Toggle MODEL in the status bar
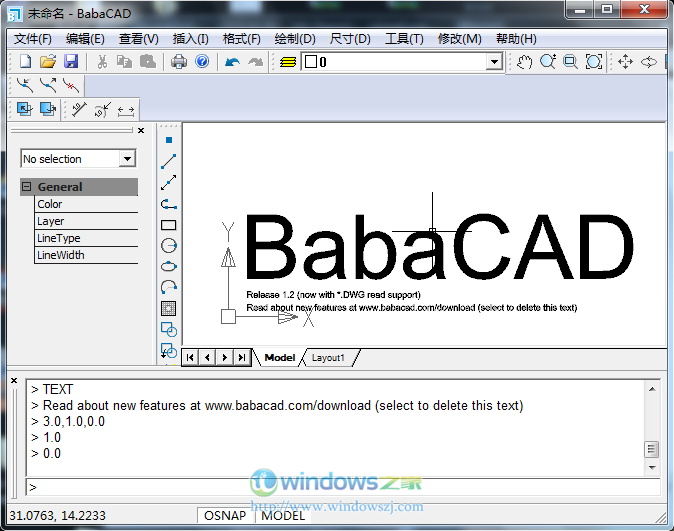Screen dimensions: 674x531 [283, 515]
